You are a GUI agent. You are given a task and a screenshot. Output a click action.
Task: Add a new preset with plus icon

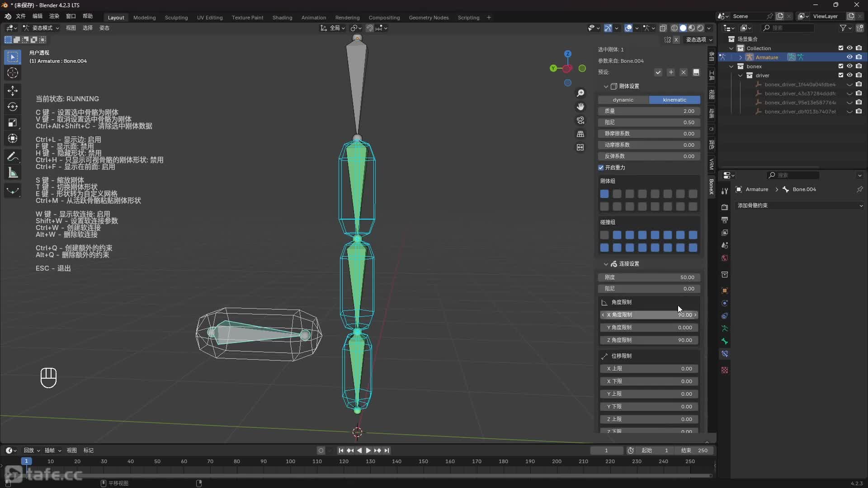click(671, 72)
